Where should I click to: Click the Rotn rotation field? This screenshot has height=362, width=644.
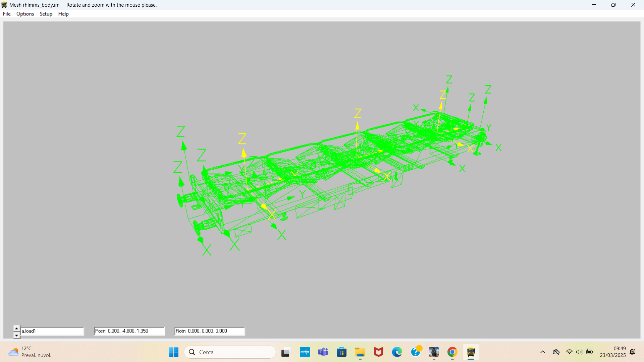coord(210,331)
